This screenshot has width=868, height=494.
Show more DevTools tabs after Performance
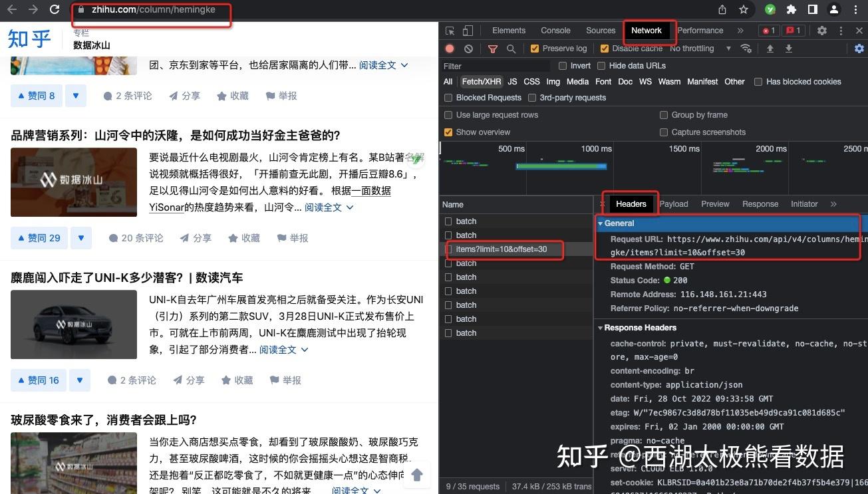click(740, 31)
